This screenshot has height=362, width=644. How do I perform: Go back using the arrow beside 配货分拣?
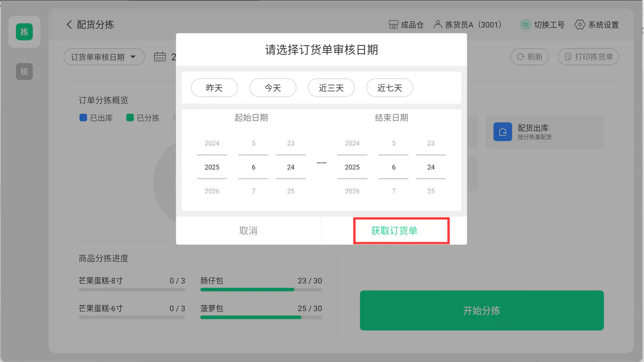pyautogui.click(x=69, y=25)
